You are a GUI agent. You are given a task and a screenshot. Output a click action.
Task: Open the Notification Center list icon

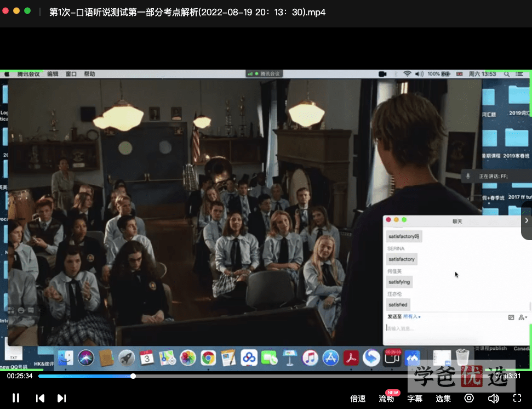(x=519, y=74)
